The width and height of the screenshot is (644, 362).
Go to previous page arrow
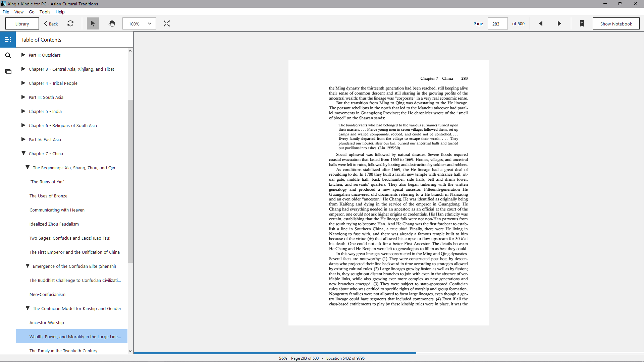(x=541, y=23)
